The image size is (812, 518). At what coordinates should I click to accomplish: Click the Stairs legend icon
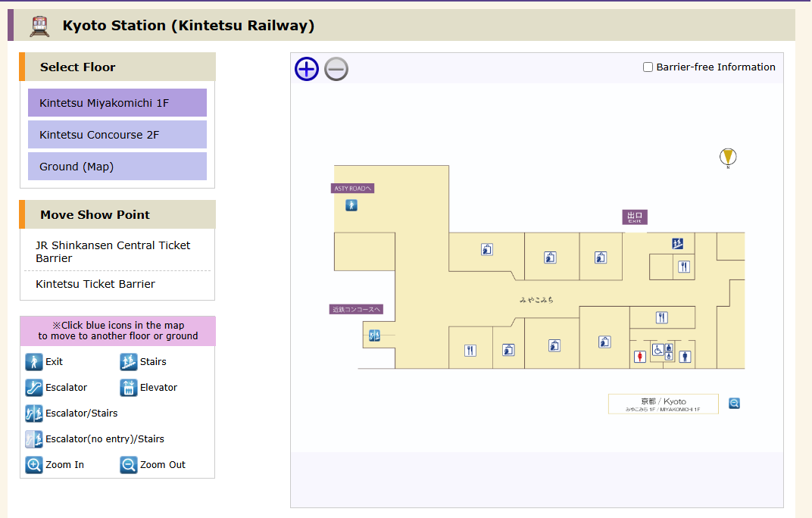click(x=129, y=361)
